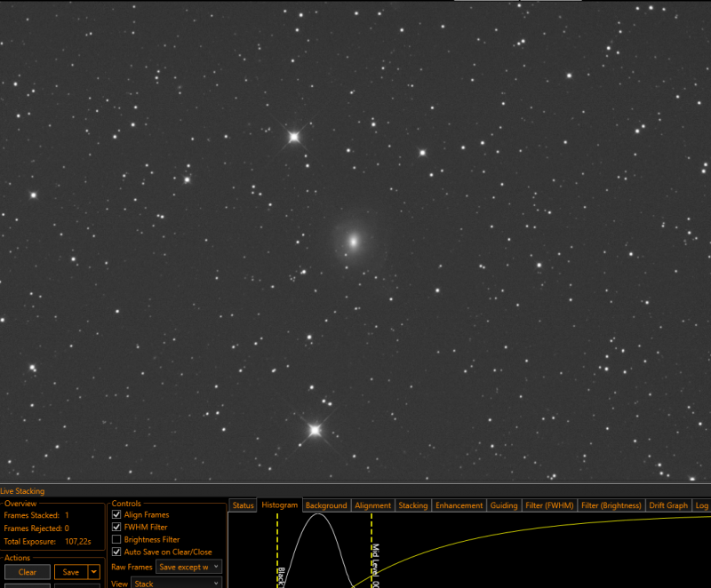Select the histogram Mid Level marker line
Screen dimensions: 711x588
pos(371,551)
